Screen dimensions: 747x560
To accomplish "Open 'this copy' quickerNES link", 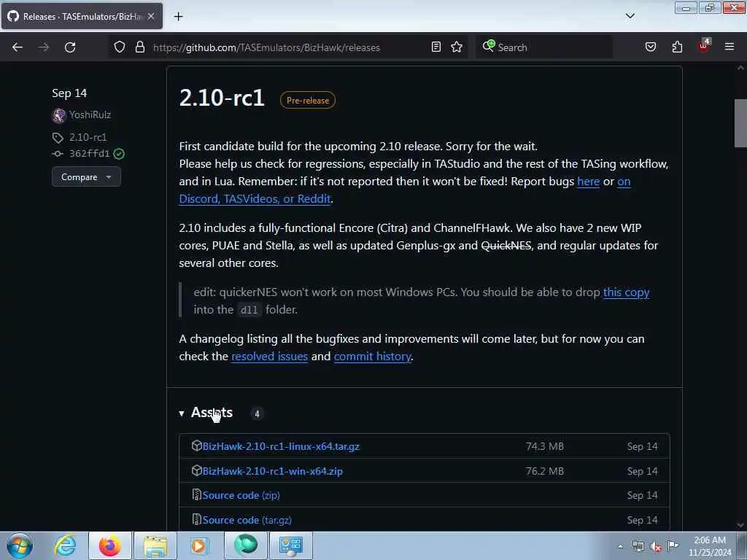I will [626, 292].
